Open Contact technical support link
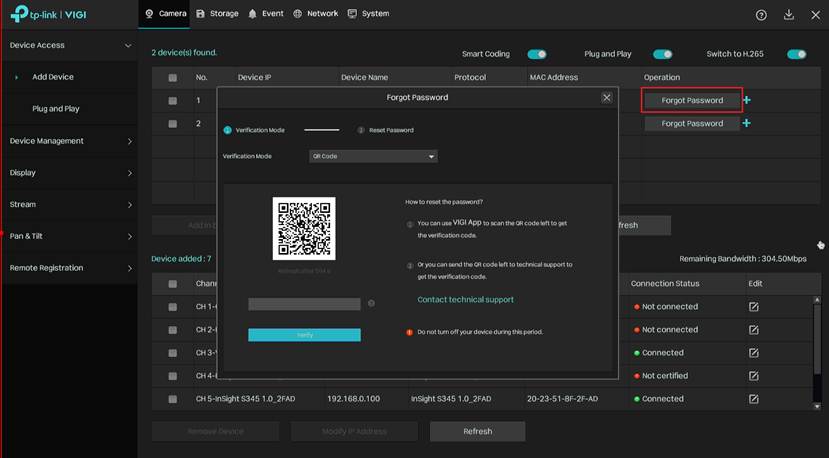Screen dimensions: 829x458 click(x=465, y=300)
